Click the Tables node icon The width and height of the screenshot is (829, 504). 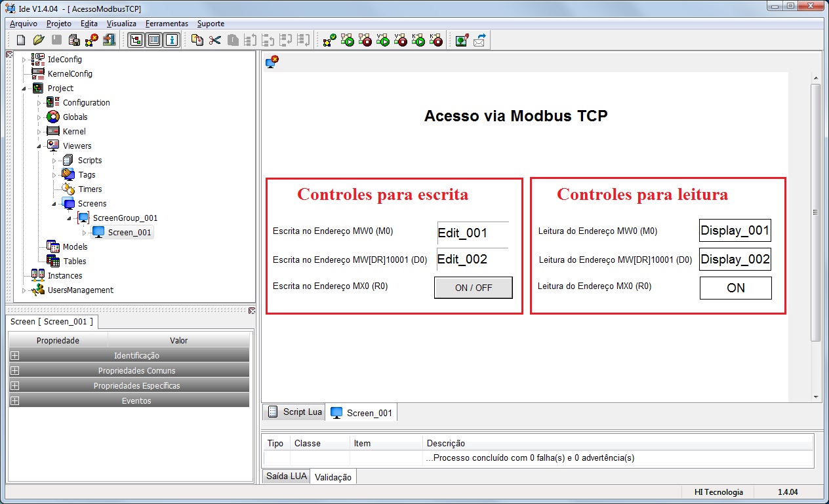[x=53, y=261]
